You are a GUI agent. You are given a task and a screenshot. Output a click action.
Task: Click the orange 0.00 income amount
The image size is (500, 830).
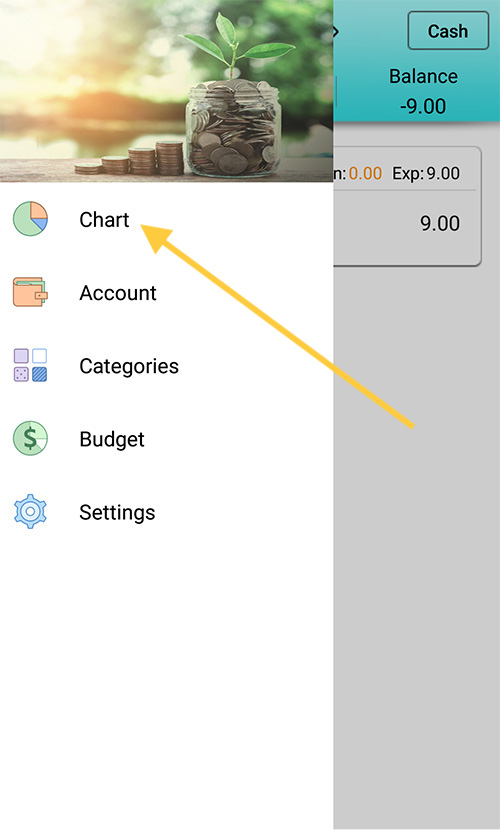click(365, 173)
